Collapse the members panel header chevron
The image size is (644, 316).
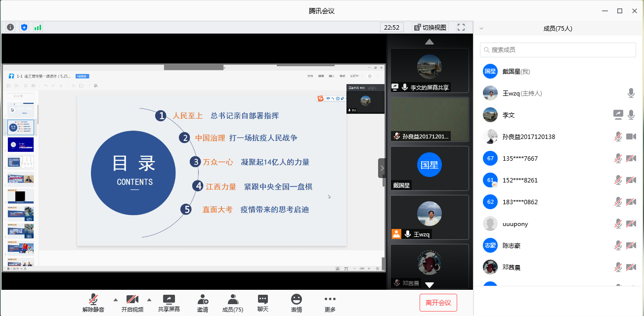(x=481, y=29)
